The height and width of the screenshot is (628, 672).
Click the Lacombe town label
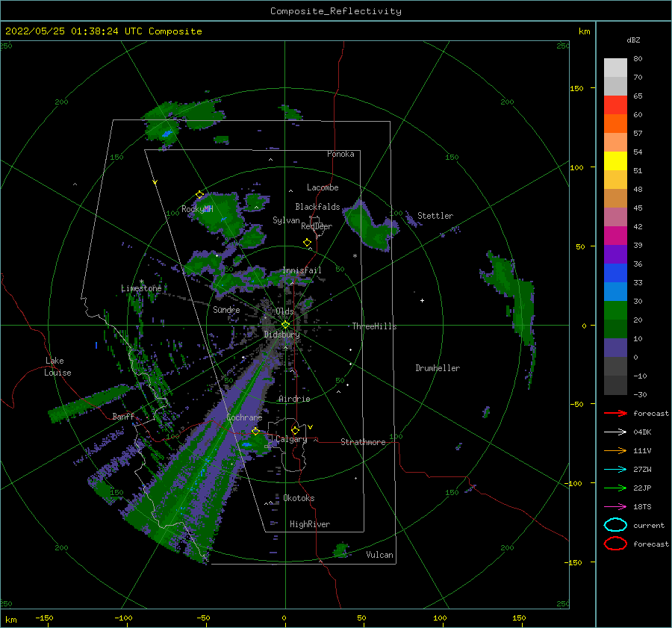[323, 187]
